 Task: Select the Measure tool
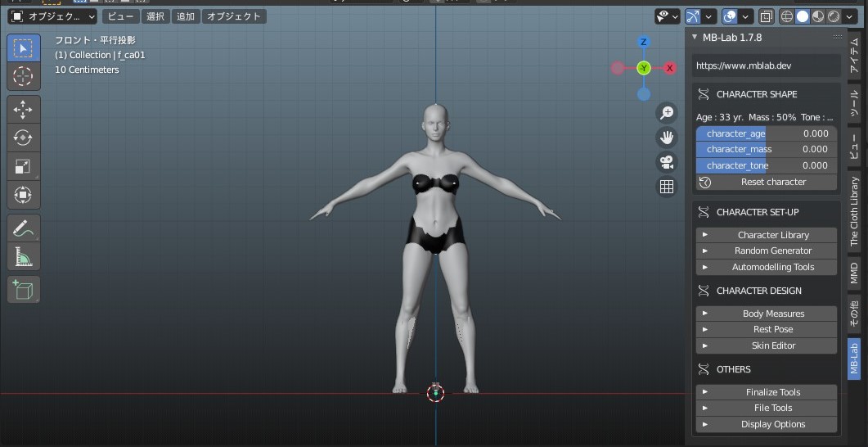pos(23,256)
